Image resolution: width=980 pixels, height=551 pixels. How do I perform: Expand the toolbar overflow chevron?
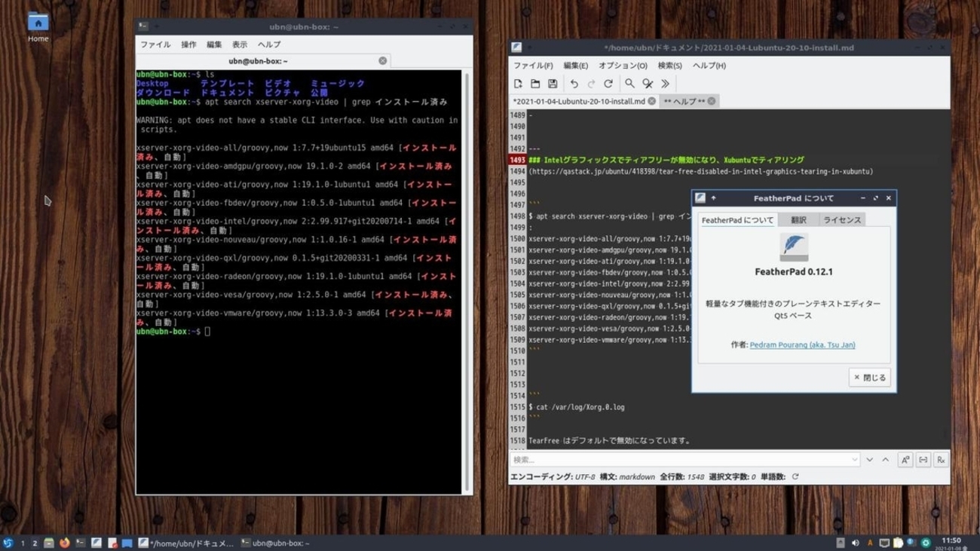pos(665,84)
